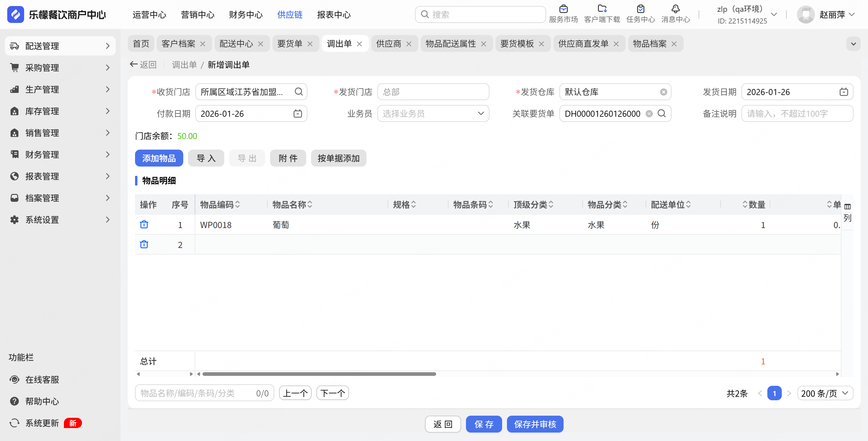
Task: Open 服务市场 from top bar
Action: coord(563,9)
